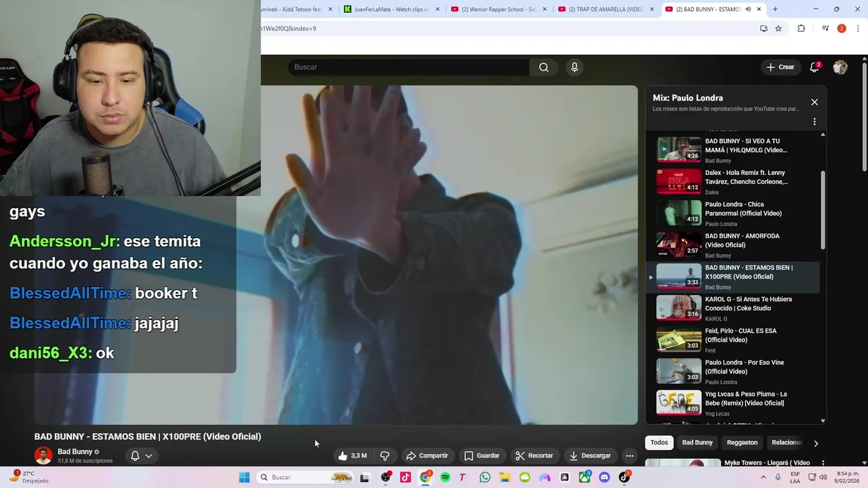Open the Chrome extensions puzzle icon

point(801,28)
